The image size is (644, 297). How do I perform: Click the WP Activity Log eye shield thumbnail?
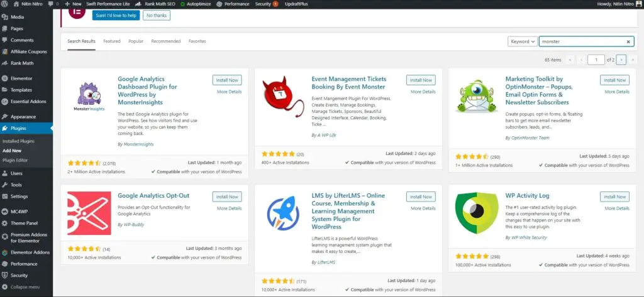click(477, 213)
